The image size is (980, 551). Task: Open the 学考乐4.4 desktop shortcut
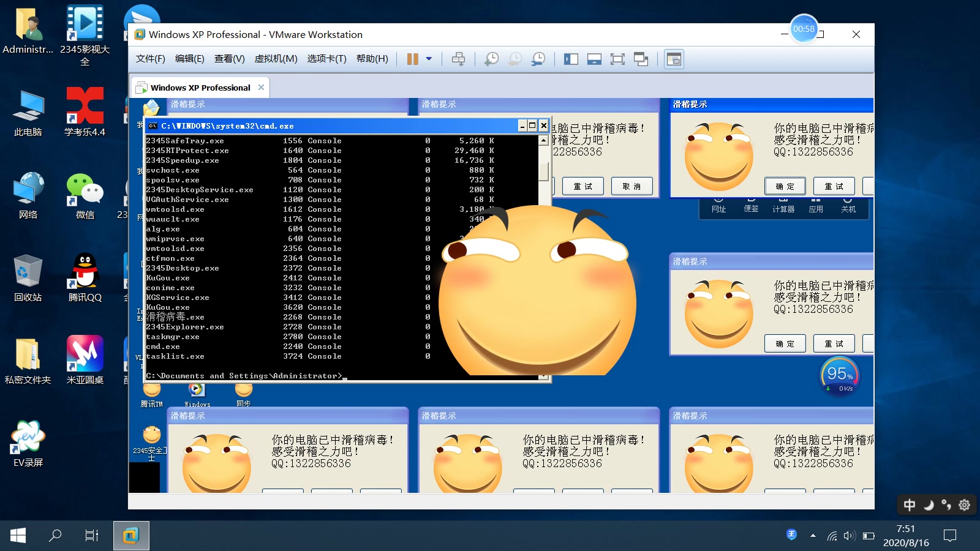point(85,113)
